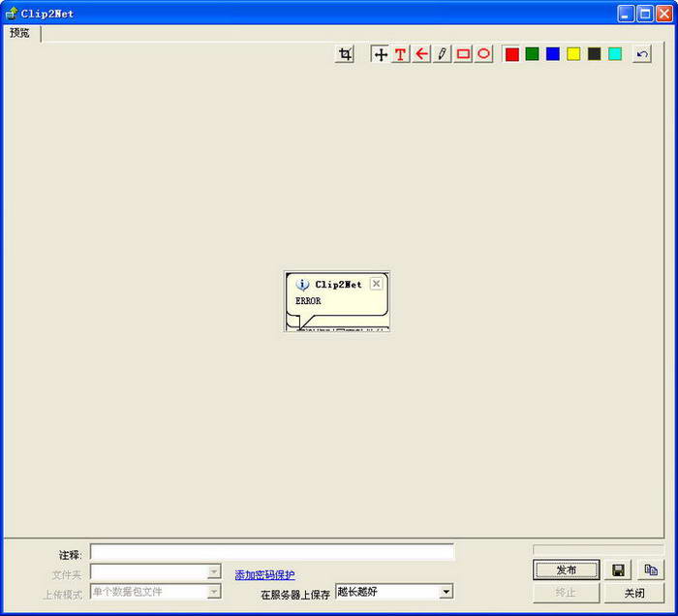Select the red Text tool
Image resolution: width=678 pixels, height=616 pixels.
pyautogui.click(x=401, y=54)
